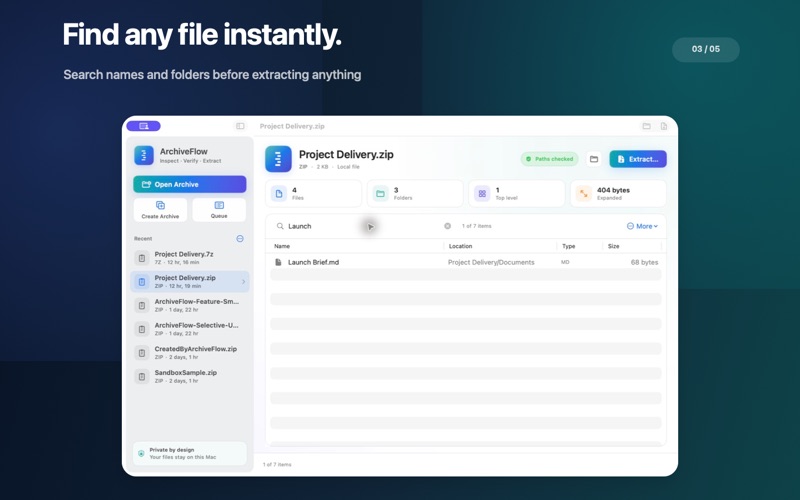Select Project Delivery.7z in Recent list
Image resolution: width=800 pixels, height=500 pixels.
(x=190, y=258)
